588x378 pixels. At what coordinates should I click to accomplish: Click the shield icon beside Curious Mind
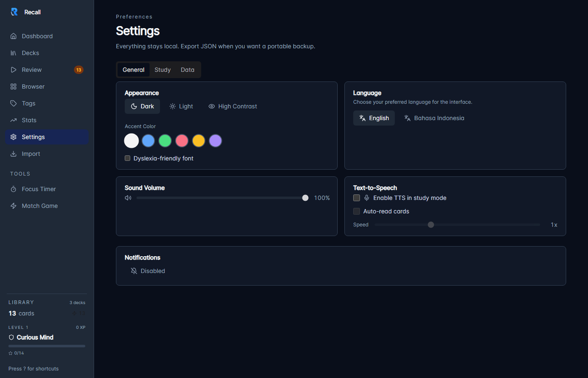pyautogui.click(x=11, y=337)
